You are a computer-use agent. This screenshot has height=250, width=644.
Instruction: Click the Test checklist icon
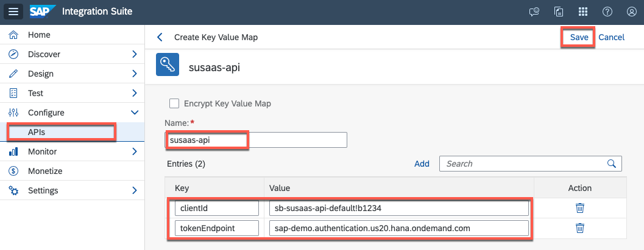click(x=13, y=93)
